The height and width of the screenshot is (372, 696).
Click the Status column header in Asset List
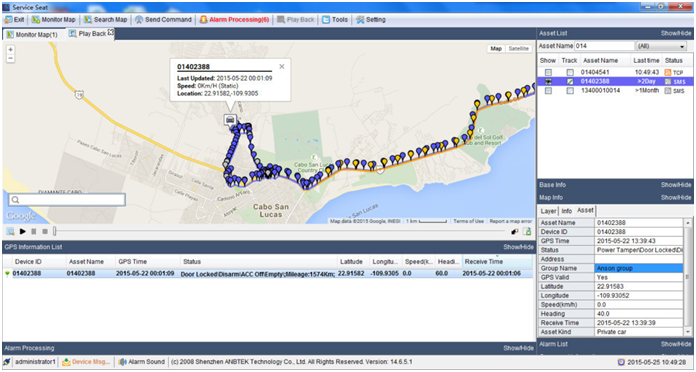click(x=674, y=60)
